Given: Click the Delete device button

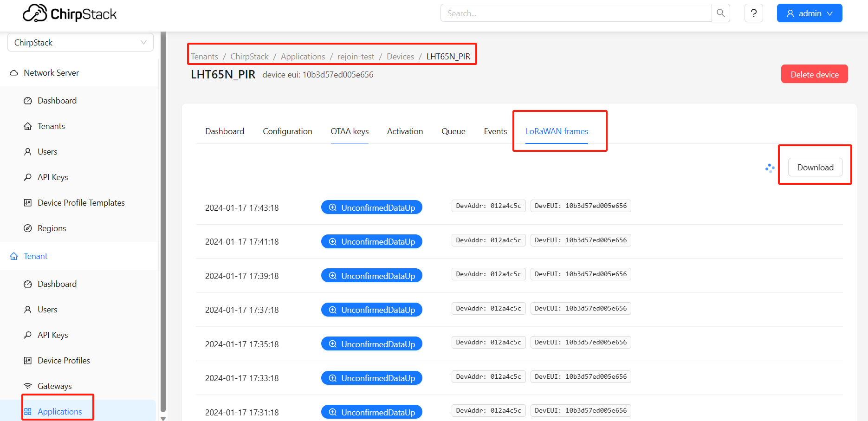Looking at the screenshot, I should 815,74.
